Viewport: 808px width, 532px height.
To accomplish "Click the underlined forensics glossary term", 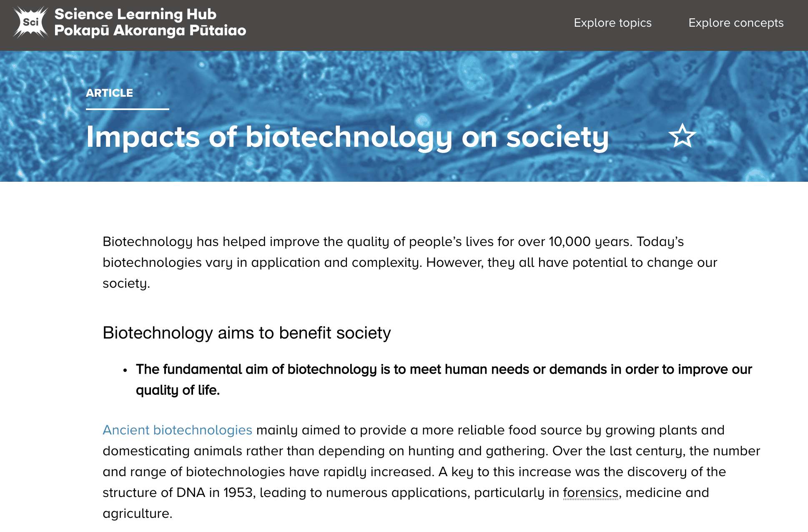I will 590,493.
